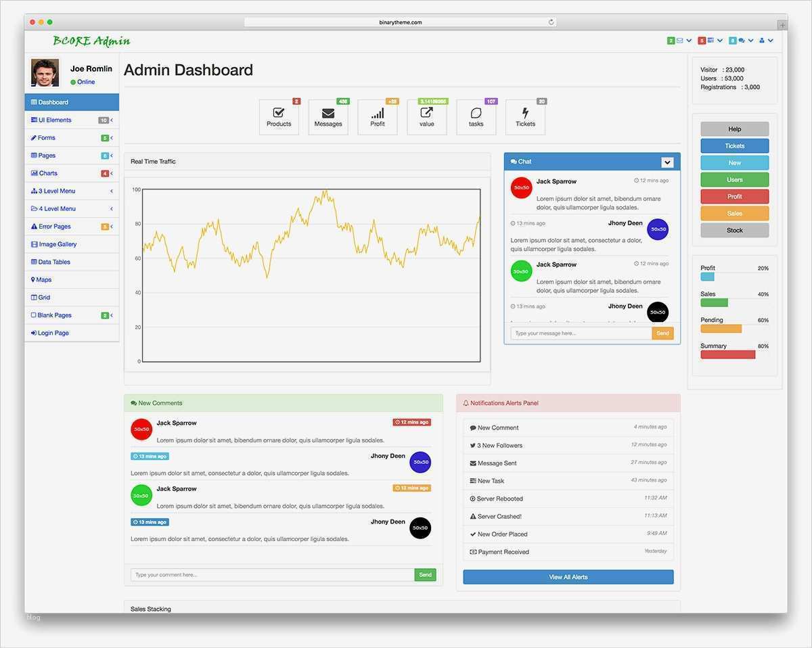Open the user account dropdown in header
This screenshot has height=648, width=812.
click(x=766, y=41)
